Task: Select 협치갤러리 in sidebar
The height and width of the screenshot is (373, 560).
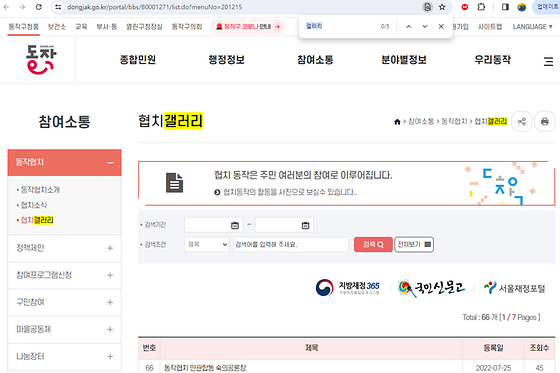Action: click(x=37, y=220)
